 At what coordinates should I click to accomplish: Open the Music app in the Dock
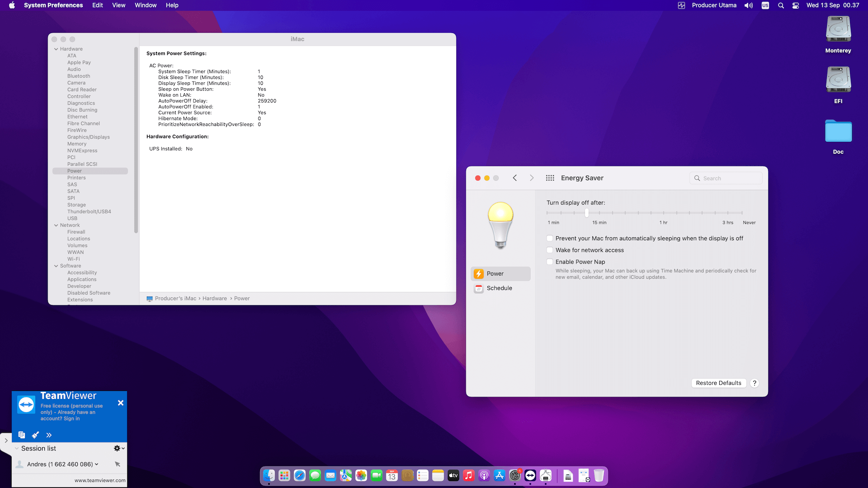tap(469, 475)
